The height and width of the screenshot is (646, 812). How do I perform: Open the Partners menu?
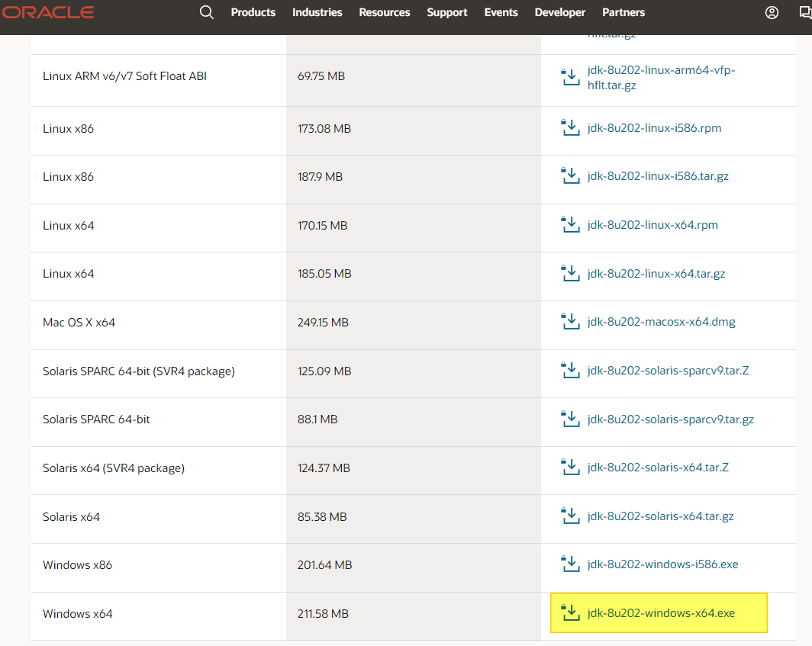(623, 12)
